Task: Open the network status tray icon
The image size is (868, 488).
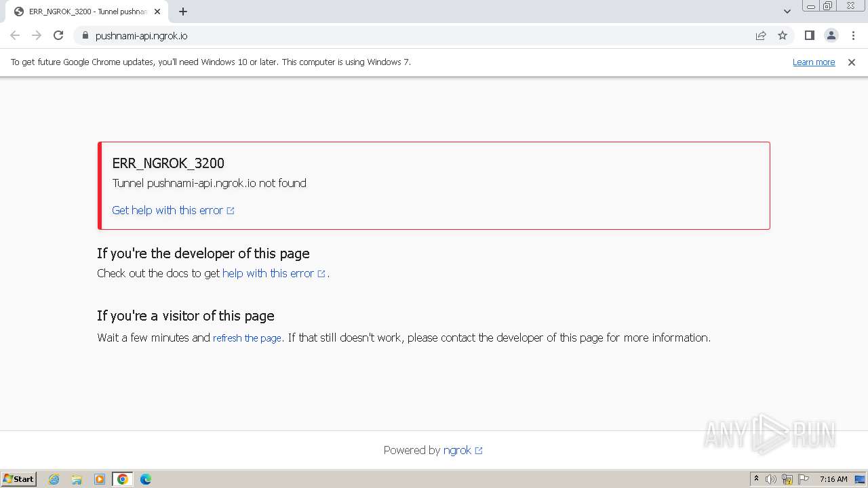Action: pos(787,479)
